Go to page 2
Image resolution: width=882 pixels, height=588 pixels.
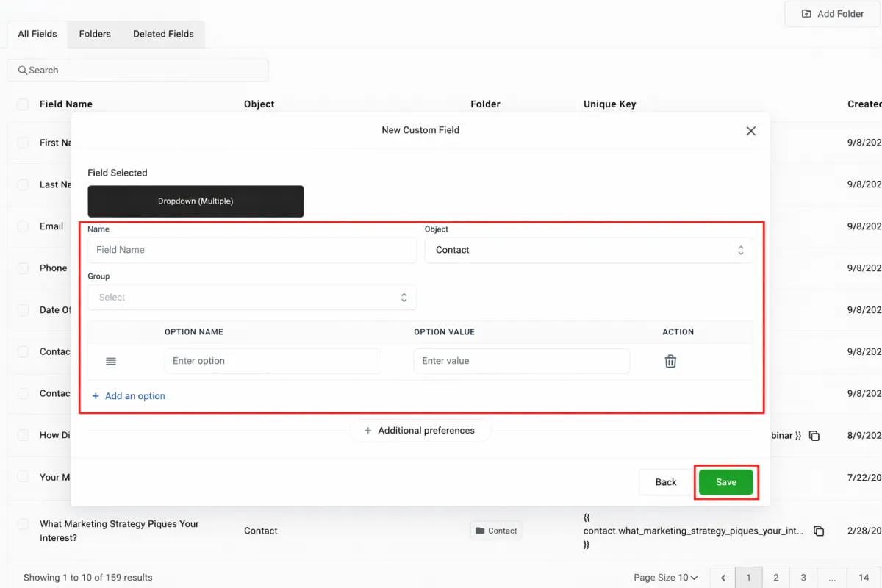pyautogui.click(x=776, y=578)
